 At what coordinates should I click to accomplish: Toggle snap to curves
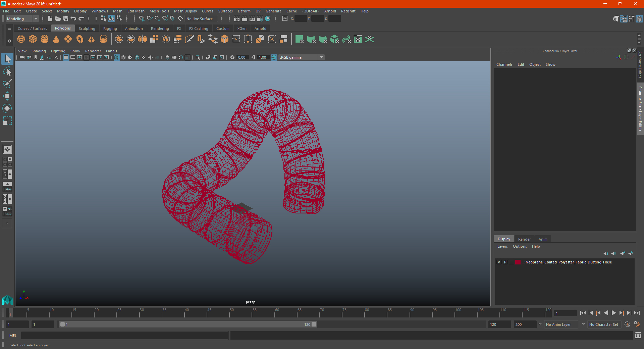tap(150, 19)
